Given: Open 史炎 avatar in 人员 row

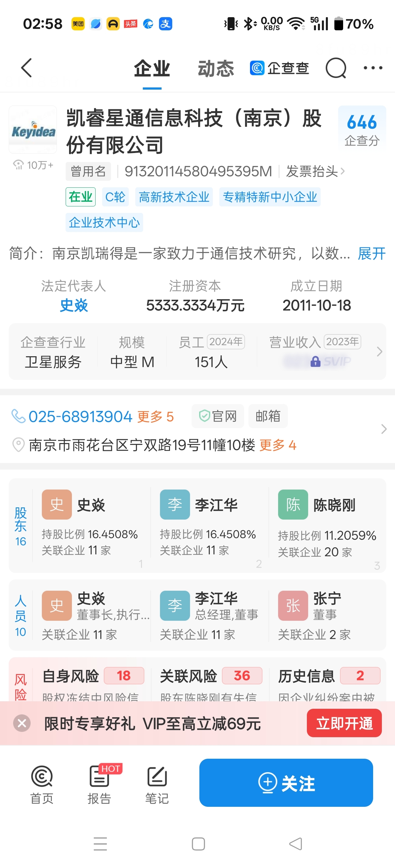Looking at the screenshot, I should [x=57, y=605].
